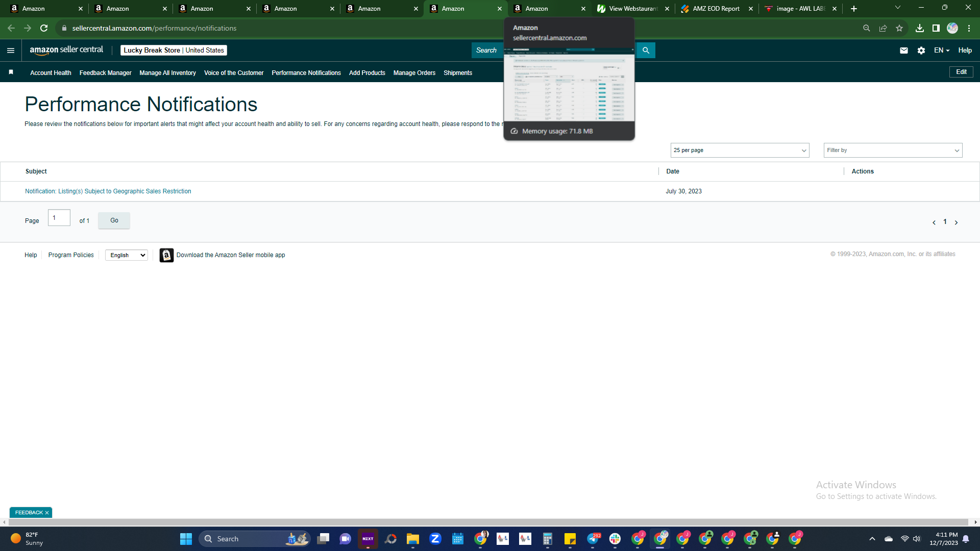Open the NZXT app from the taskbar
980x551 pixels.
(368, 539)
